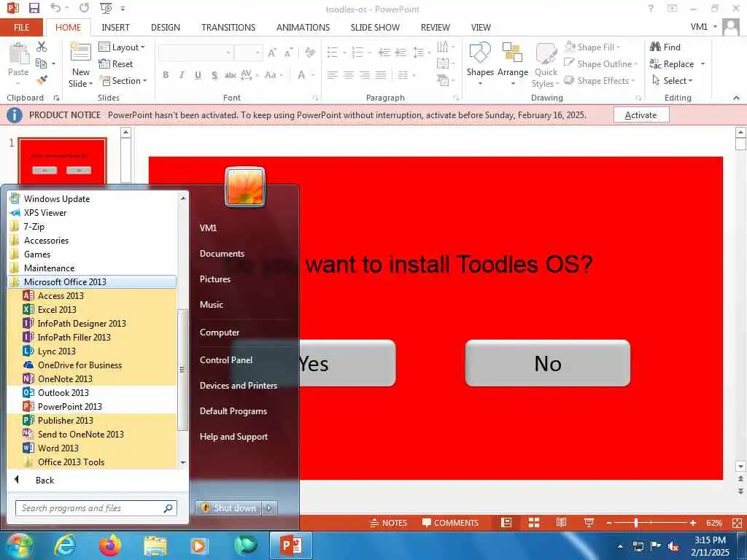This screenshot has width=747, height=560.
Task: Click the zoom out minus button
Action: 609,523
